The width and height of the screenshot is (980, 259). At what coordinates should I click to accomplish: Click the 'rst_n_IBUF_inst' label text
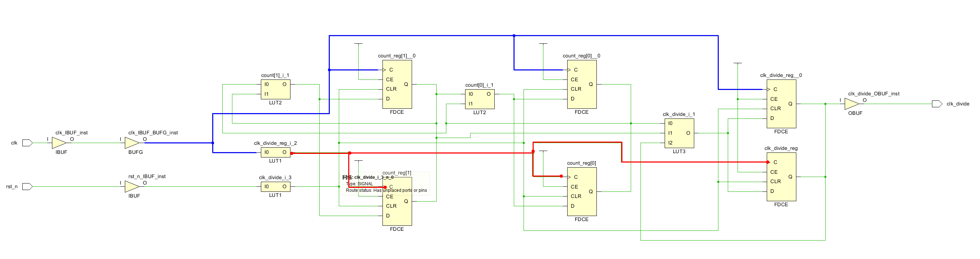[x=147, y=177]
